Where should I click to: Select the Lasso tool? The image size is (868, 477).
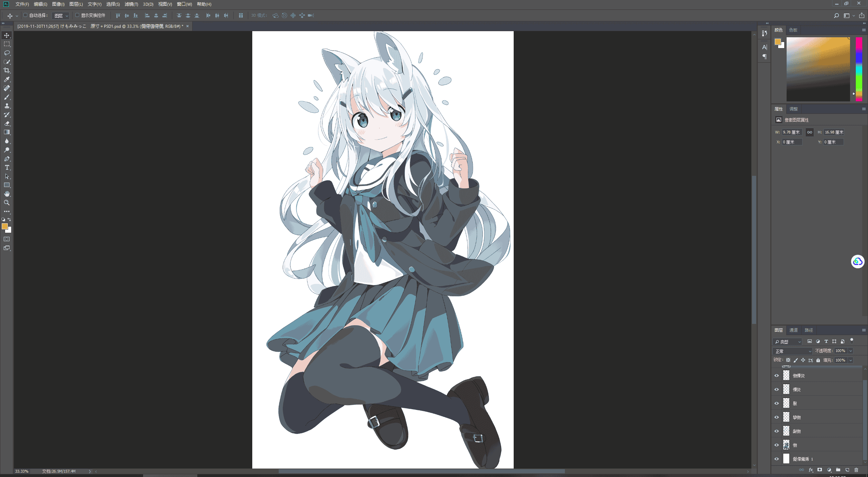7,53
